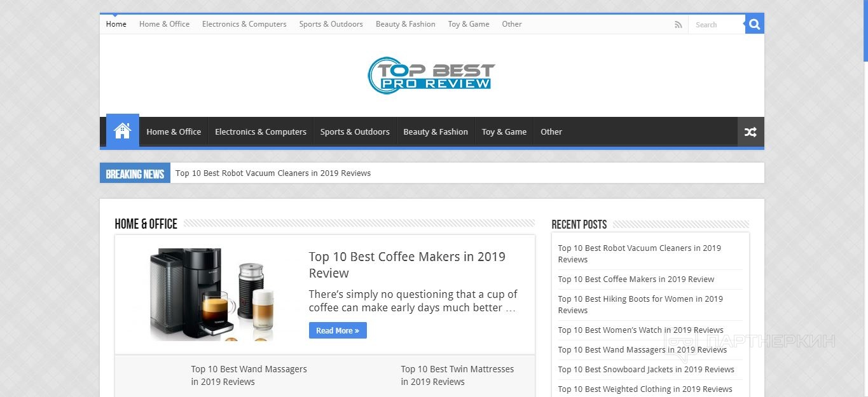Open Other in top menu
The height and width of the screenshot is (397, 868).
tap(512, 24)
